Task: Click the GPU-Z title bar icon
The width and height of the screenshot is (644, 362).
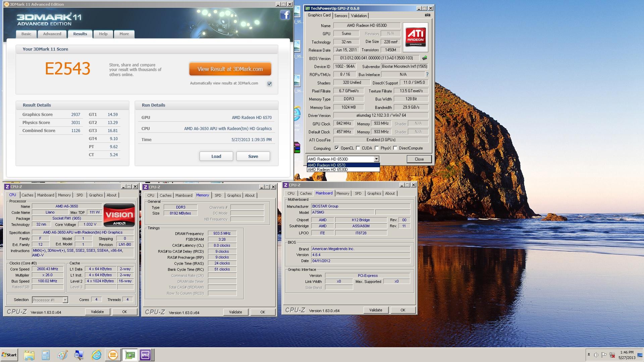Action: (x=307, y=8)
